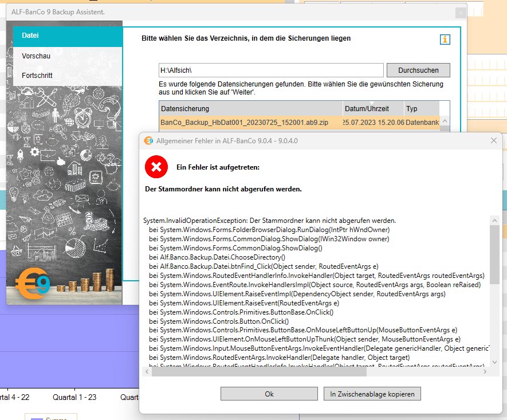507x420 pixels.
Task: Click horizontal scrollbar thumb in error text
Action: click(x=259, y=372)
